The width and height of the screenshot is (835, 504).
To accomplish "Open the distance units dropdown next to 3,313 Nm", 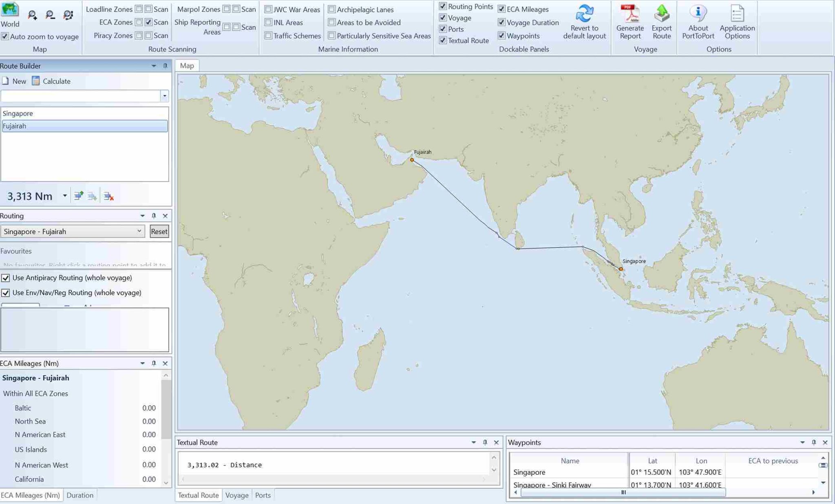I will (x=64, y=195).
